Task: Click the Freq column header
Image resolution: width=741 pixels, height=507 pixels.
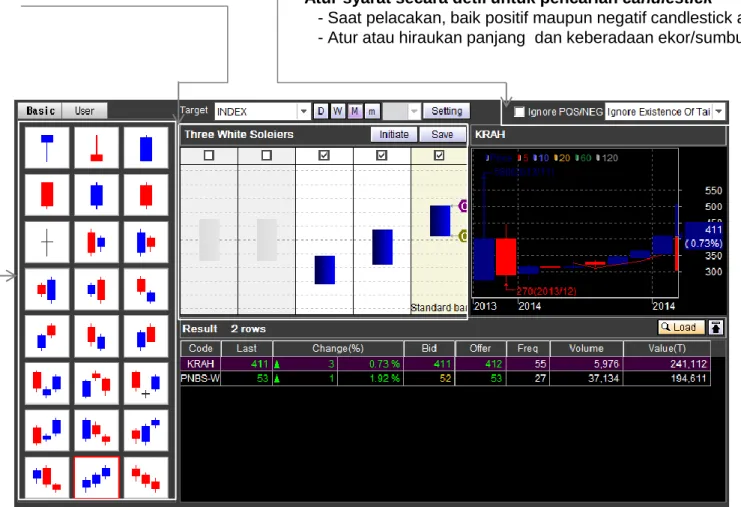Action: [x=528, y=349]
